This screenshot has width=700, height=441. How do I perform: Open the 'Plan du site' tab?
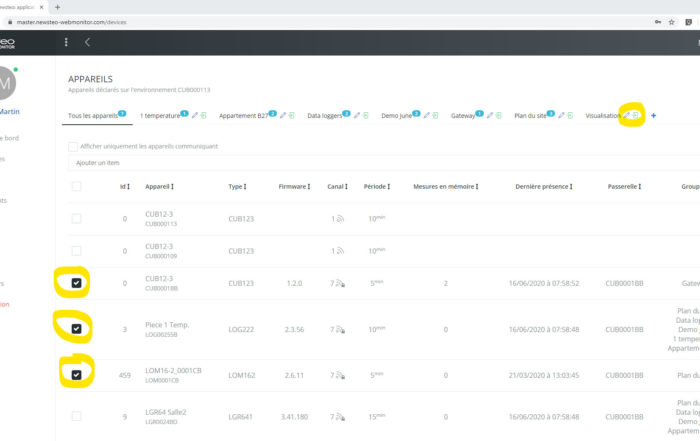(530, 116)
